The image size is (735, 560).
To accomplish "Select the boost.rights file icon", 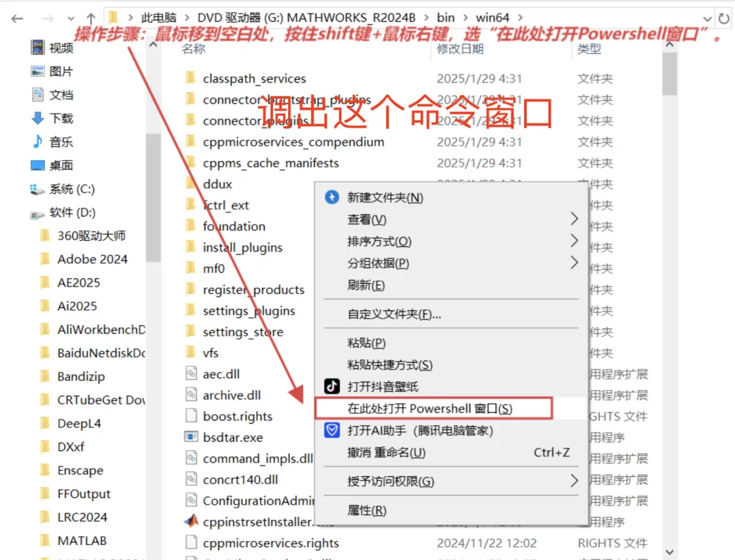I will [x=191, y=416].
